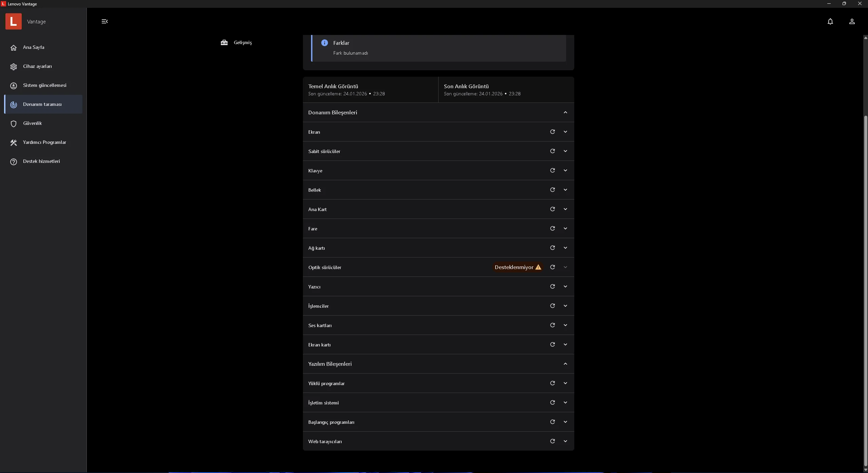This screenshot has width=868, height=473.
Task: Expand the İşletim sistemi row
Action: [565, 402]
